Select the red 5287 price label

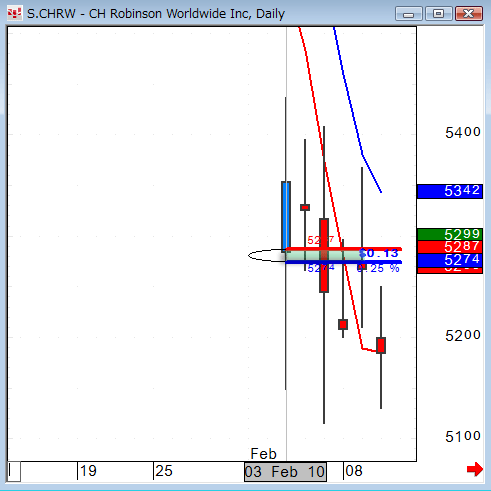click(450, 247)
